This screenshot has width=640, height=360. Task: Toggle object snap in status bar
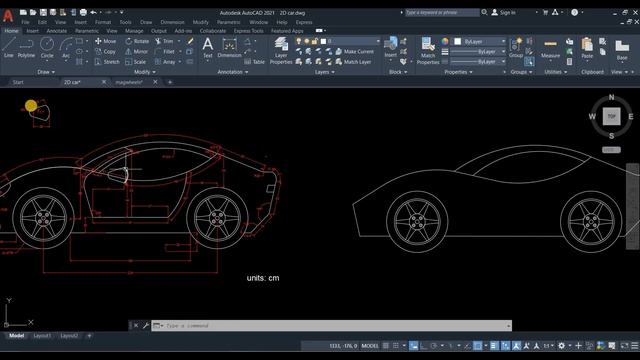[x=477, y=346]
